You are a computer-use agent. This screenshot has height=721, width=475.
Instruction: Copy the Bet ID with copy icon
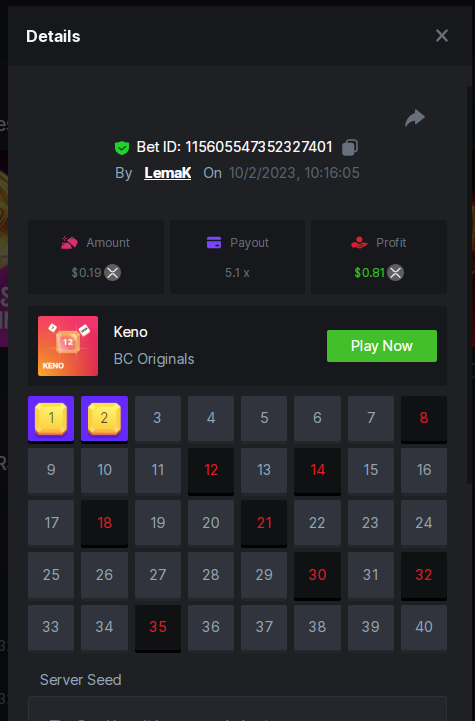[350, 147]
